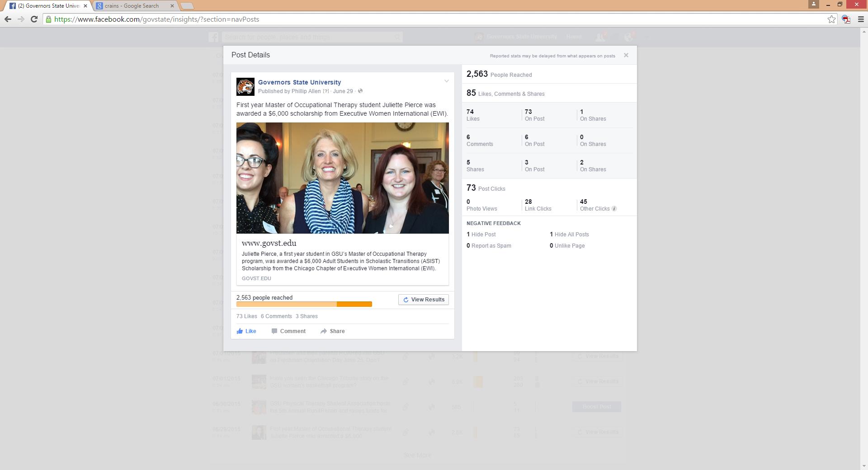Click the red browser extension icon
The width and height of the screenshot is (868, 470).
(846, 19)
